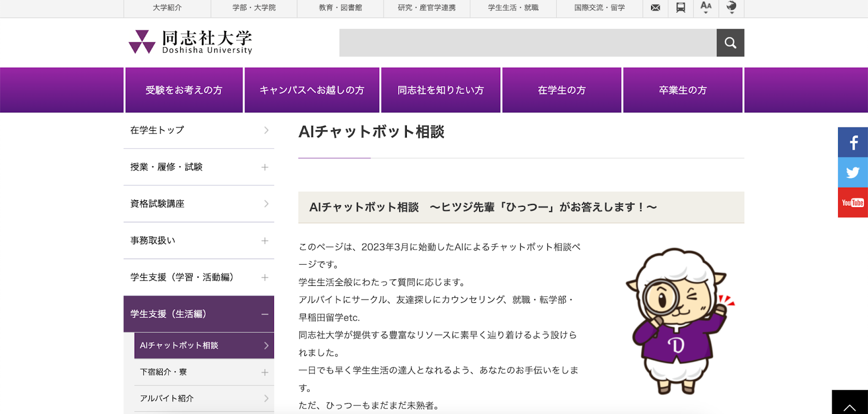Click the AIチャットボット相談 page title
The height and width of the screenshot is (414, 868).
[x=372, y=132]
